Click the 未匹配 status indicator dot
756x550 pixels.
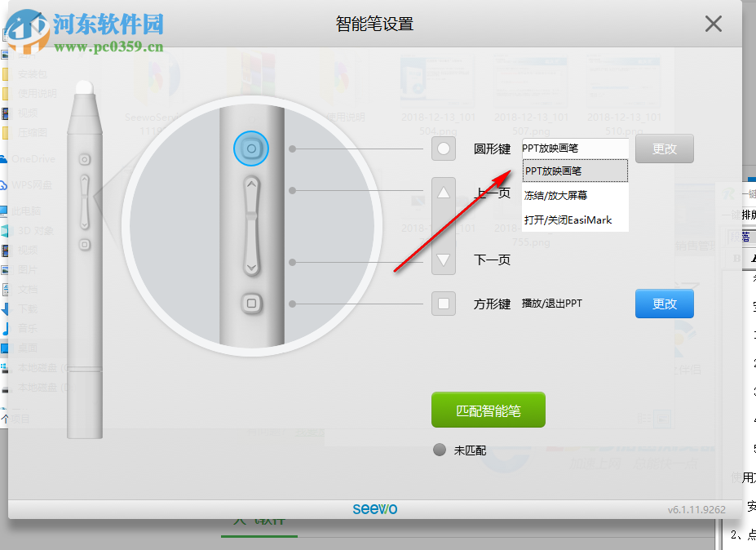[x=440, y=450]
